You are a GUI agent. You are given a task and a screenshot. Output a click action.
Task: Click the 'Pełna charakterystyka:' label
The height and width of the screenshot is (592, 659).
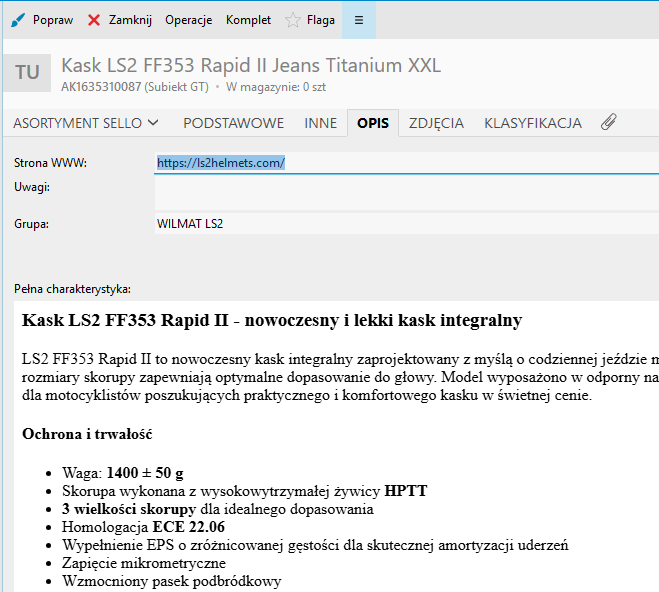click(x=72, y=289)
